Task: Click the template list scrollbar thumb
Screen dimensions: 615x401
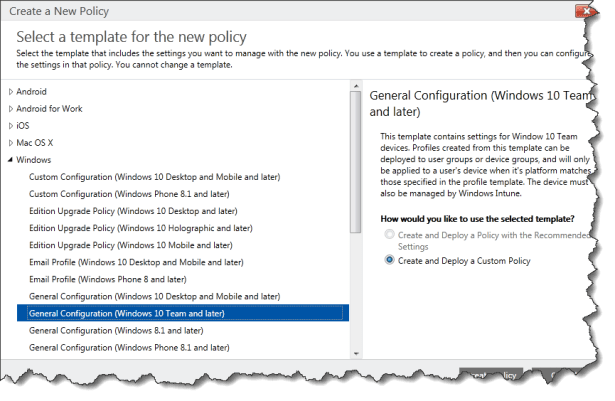Action: 356,162
